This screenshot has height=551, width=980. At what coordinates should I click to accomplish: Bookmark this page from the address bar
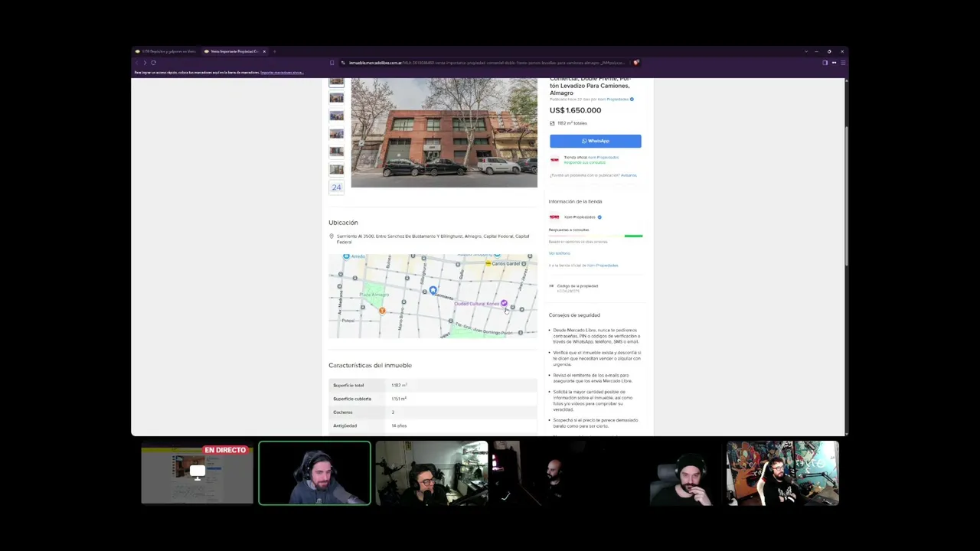point(332,63)
